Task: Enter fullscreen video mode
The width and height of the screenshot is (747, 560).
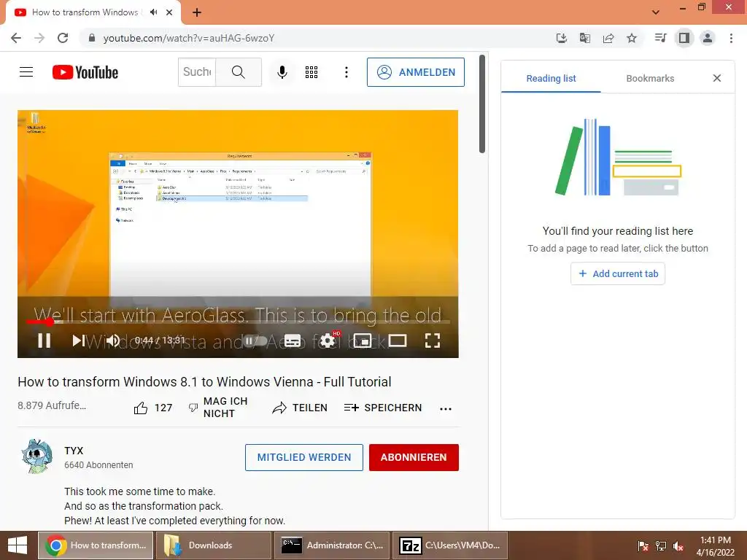Action: click(432, 341)
